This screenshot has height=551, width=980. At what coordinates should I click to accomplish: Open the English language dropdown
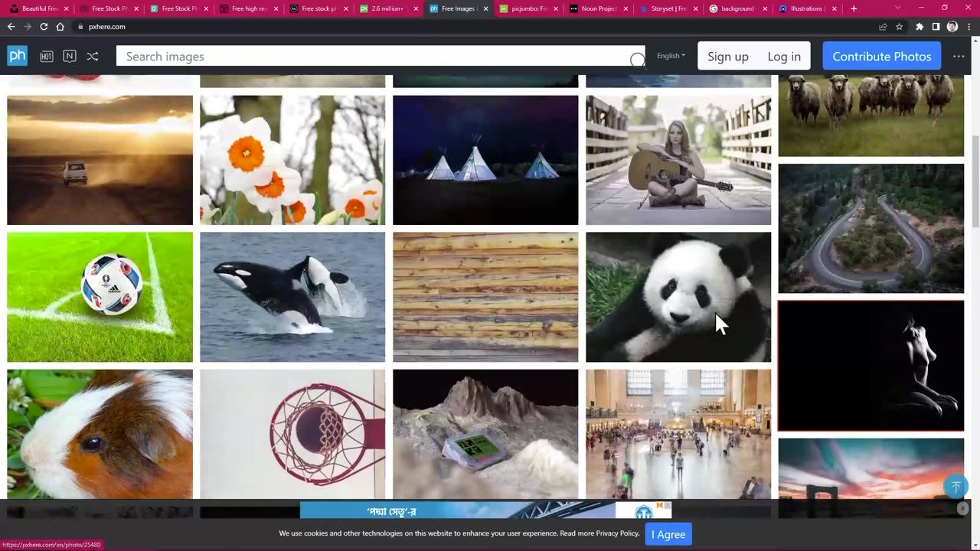pyautogui.click(x=671, y=56)
